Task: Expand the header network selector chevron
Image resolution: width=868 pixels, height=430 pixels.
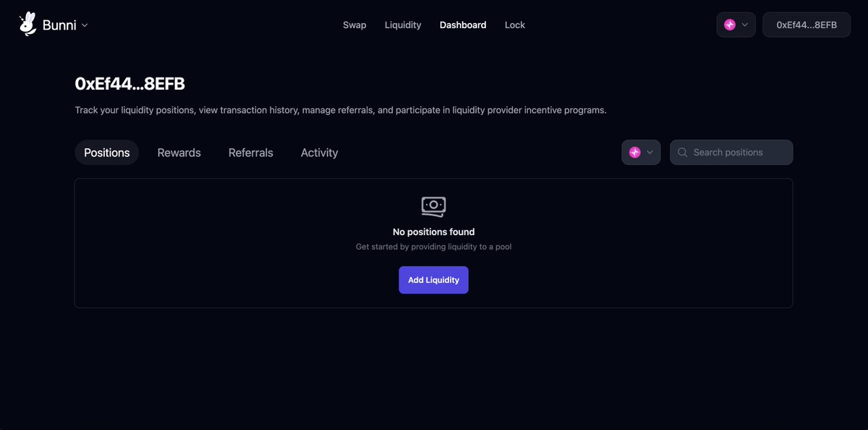Action: tap(745, 24)
